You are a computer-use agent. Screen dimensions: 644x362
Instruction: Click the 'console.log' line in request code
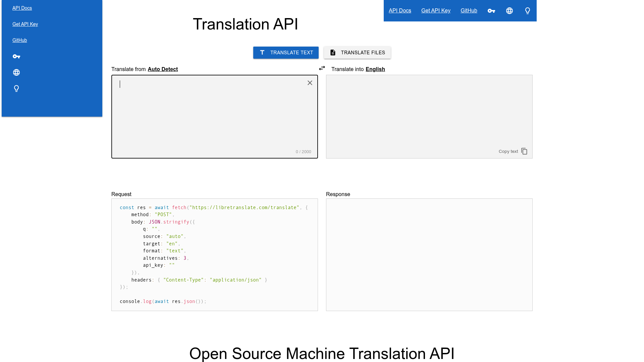click(x=163, y=301)
